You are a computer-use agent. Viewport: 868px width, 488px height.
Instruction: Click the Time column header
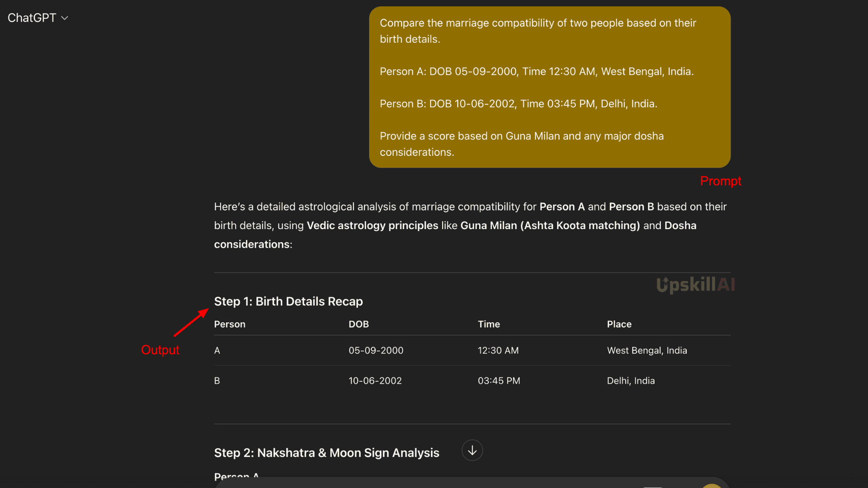coord(489,324)
